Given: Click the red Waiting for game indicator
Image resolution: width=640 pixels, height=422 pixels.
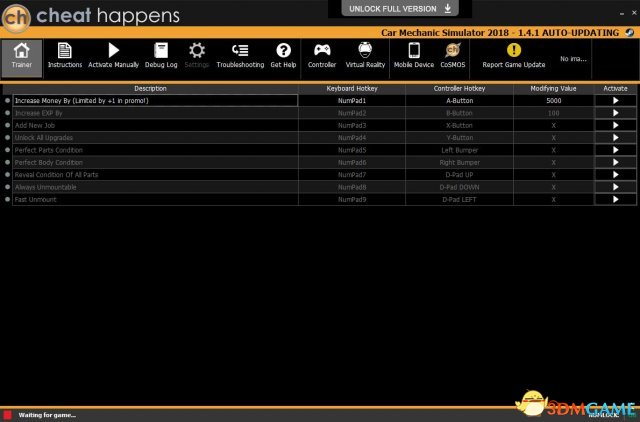Looking at the screenshot, I should pos(7,415).
